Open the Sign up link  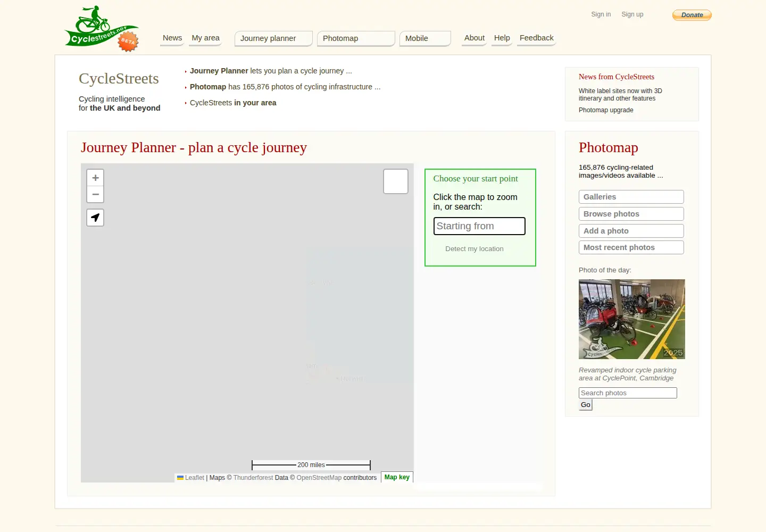click(632, 14)
